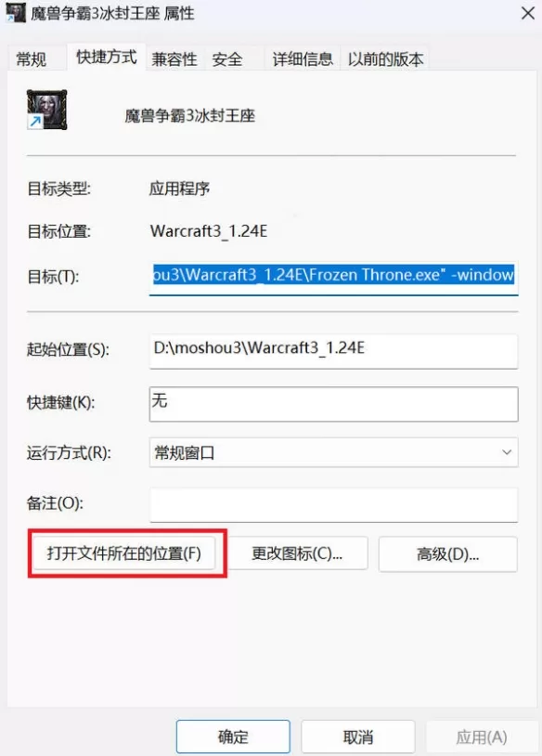Image resolution: width=542 pixels, height=756 pixels.
Task: Open 高级(D)... settings
Action: [x=448, y=554]
